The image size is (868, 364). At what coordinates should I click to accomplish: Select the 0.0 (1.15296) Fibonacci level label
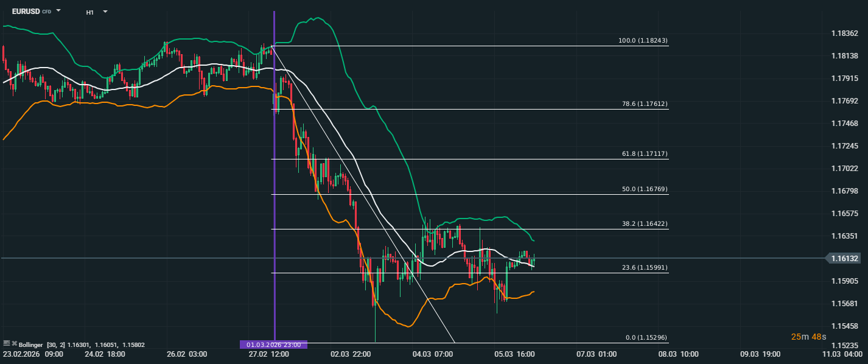pyautogui.click(x=646, y=338)
